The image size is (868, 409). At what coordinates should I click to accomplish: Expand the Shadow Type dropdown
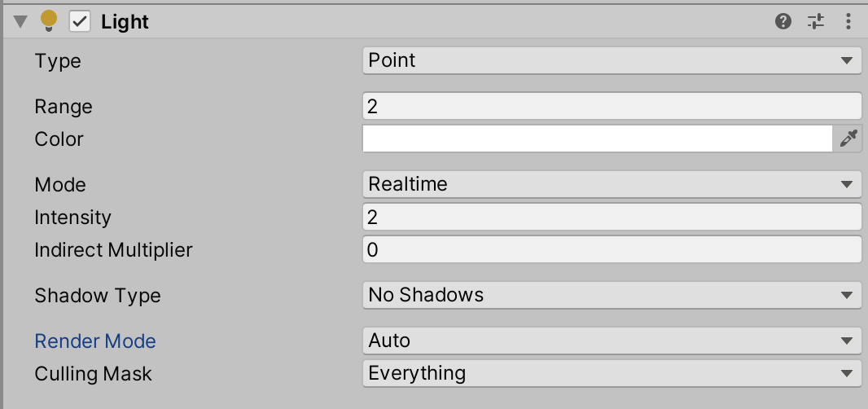click(612, 295)
